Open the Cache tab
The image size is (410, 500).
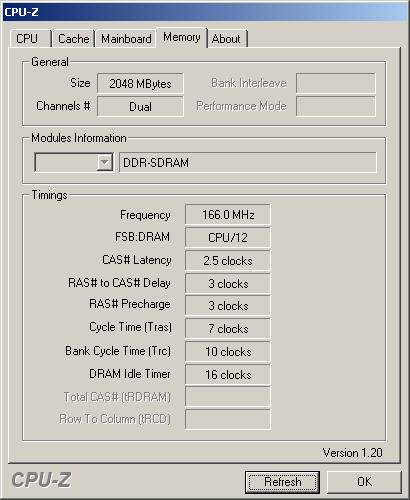click(74, 39)
